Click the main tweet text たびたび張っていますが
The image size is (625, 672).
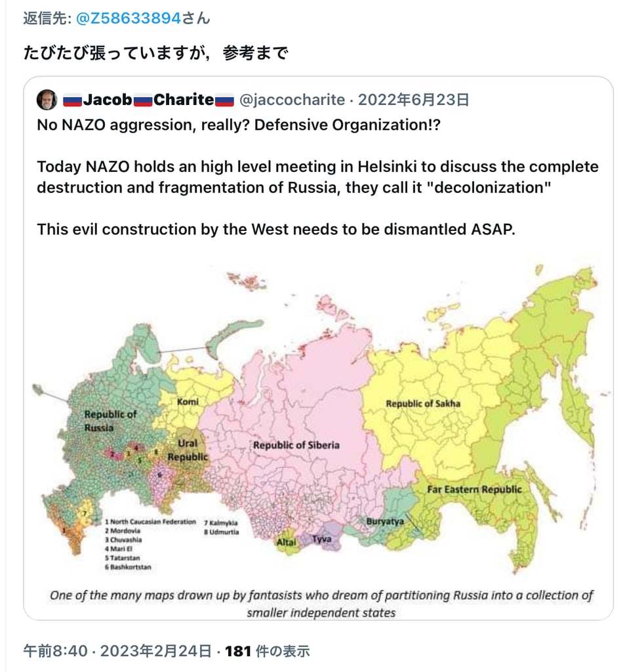point(156,52)
